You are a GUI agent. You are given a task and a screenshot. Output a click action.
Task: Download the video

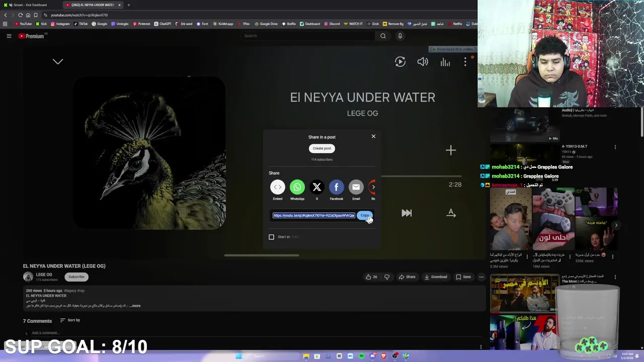click(x=436, y=277)
